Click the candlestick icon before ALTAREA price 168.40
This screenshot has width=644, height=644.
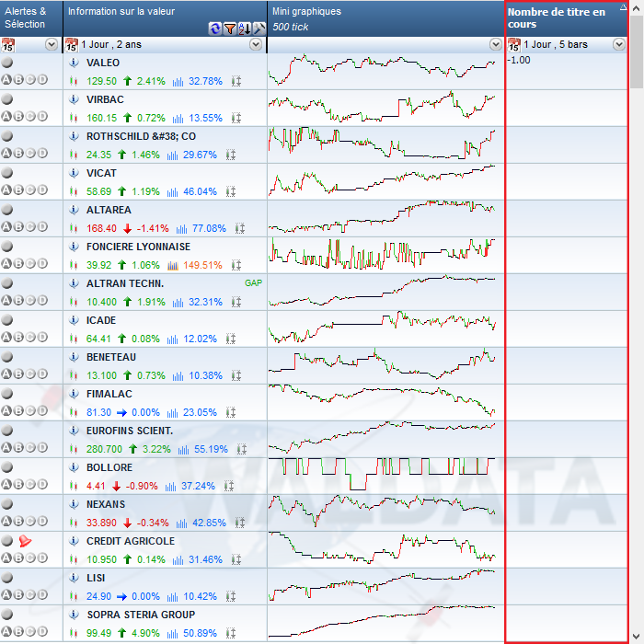point(74,228)
